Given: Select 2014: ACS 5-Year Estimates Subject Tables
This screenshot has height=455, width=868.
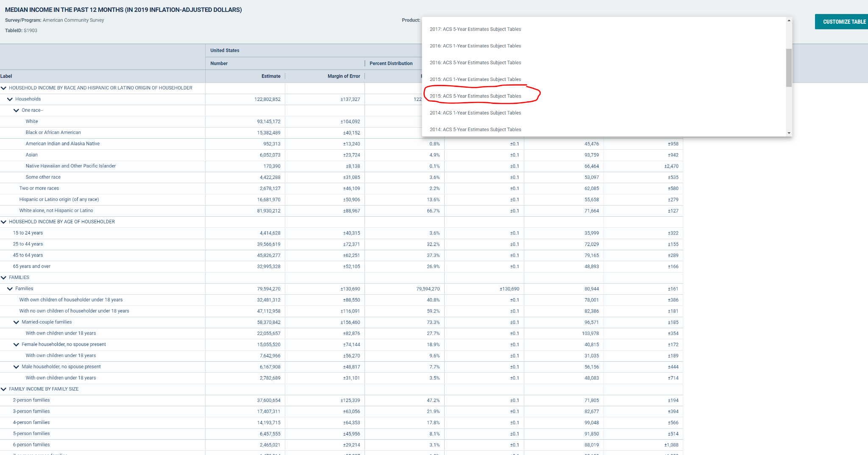Looking at the screenshot, I should point(475,130).
